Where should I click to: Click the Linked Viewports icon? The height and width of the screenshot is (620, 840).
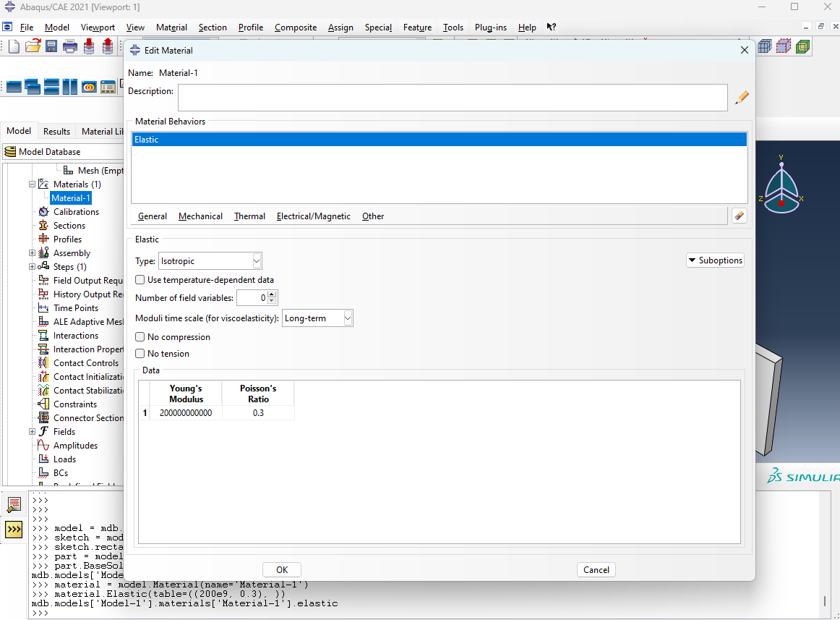click(89, 87)
